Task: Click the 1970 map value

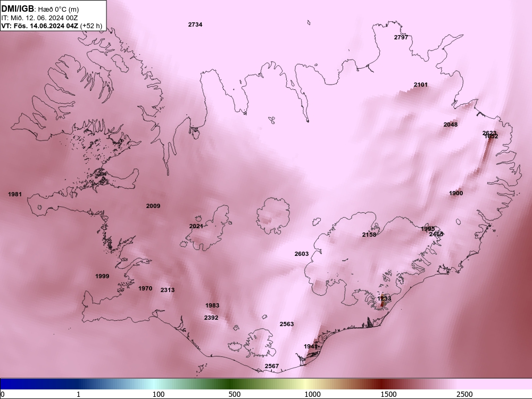Action: (x=145, y=288)
